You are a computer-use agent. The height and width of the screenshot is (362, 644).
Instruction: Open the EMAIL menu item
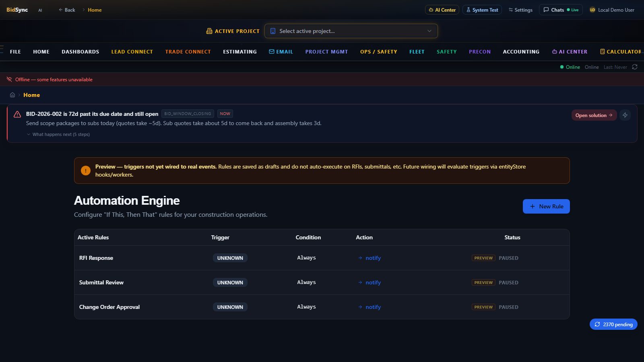[x=281, y=51]
